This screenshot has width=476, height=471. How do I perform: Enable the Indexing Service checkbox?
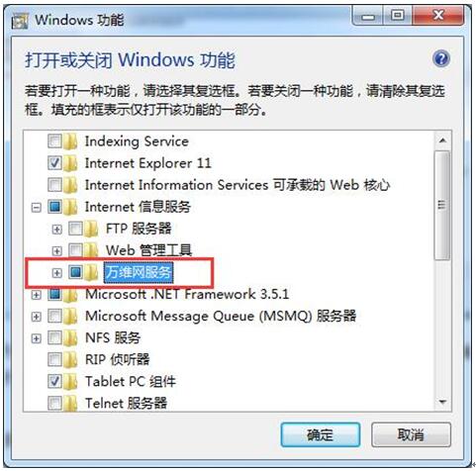click(54, 141)
